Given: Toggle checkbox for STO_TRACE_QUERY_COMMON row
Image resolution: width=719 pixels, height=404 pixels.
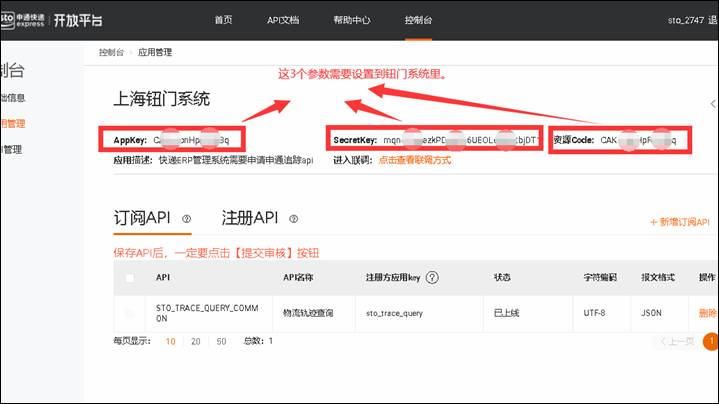Looking at the screenshot, I should click(130, 313).
